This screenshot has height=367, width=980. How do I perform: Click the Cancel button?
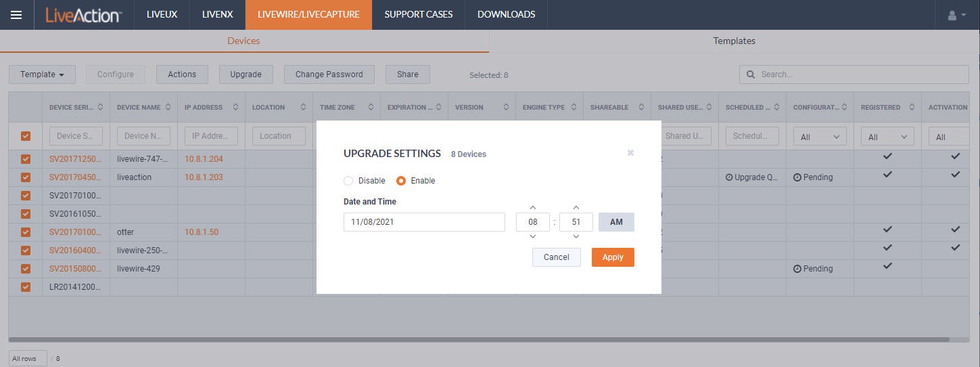[556, 257]
